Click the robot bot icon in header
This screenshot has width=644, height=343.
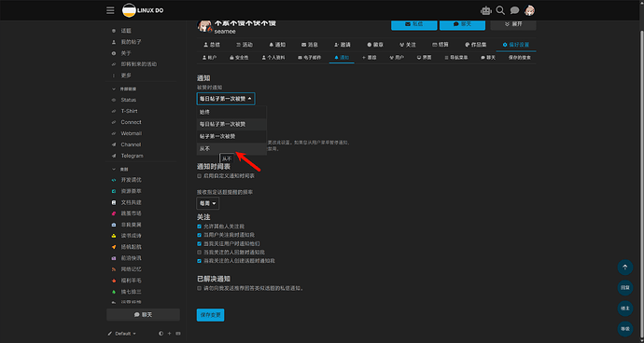486,10
